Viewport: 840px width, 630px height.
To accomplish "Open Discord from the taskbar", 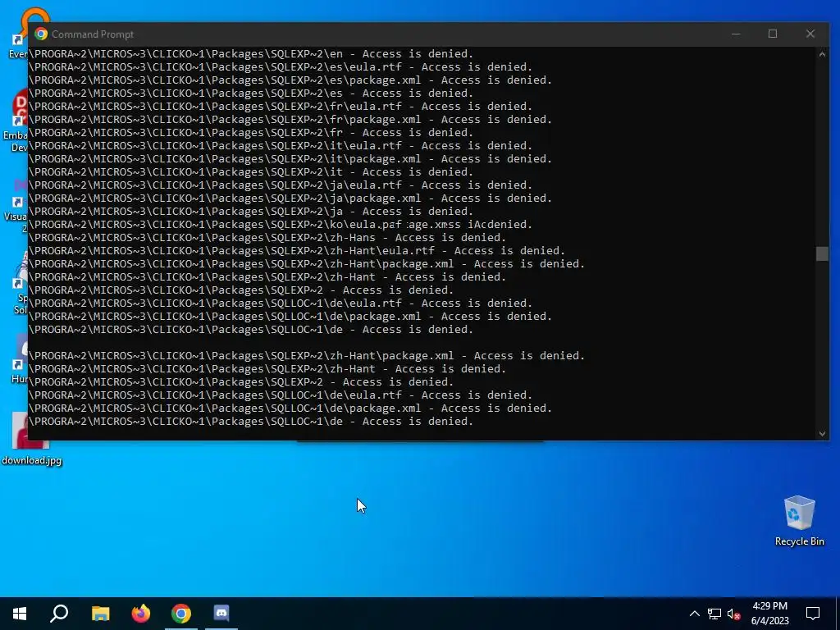I will point(221,613).
